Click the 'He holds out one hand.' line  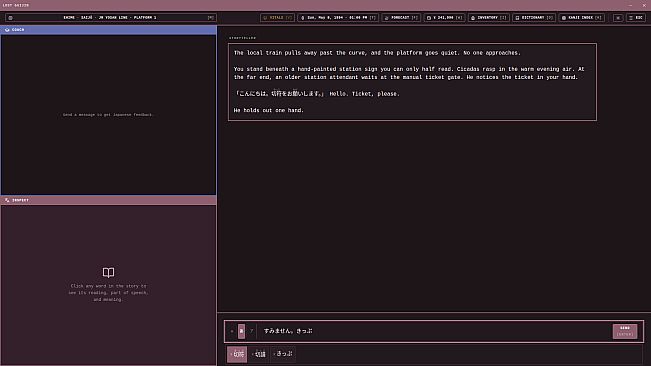pos(269,110)
